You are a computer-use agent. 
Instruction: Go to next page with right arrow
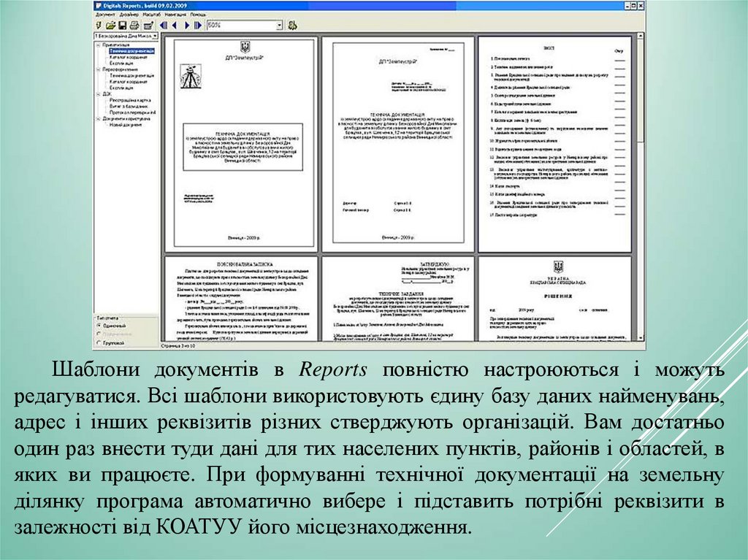pyautogui.click(x=187, y=25)
